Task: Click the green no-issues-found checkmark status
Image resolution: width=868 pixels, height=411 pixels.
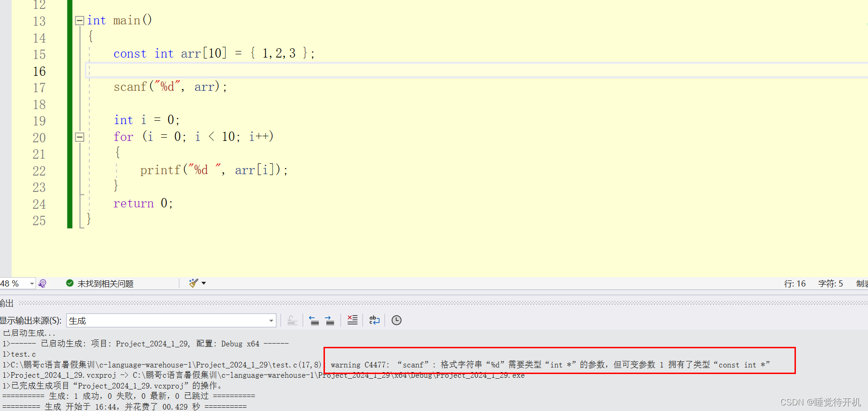Action: (x=70, y=283)
